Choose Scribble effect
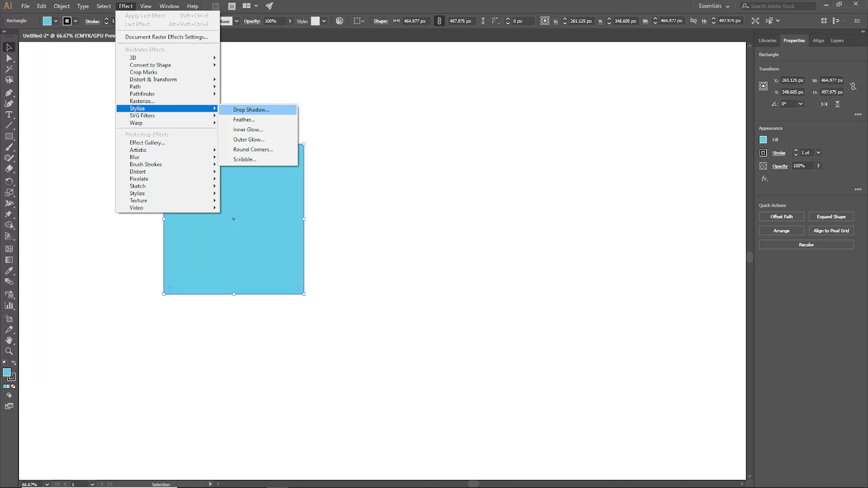Viewport: 868px width, 488px height. pos(258,159)
